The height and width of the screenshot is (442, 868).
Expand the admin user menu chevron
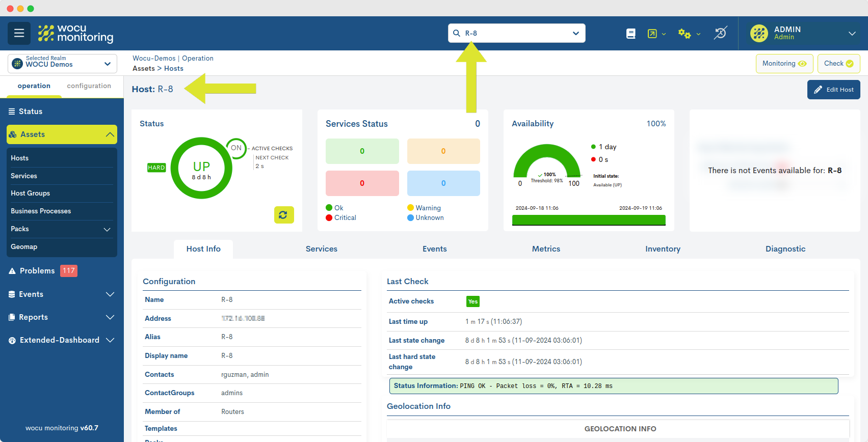[x=852, y=34]
